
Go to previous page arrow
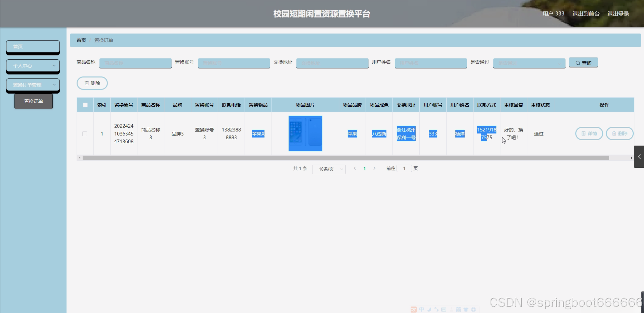point(355,168)
